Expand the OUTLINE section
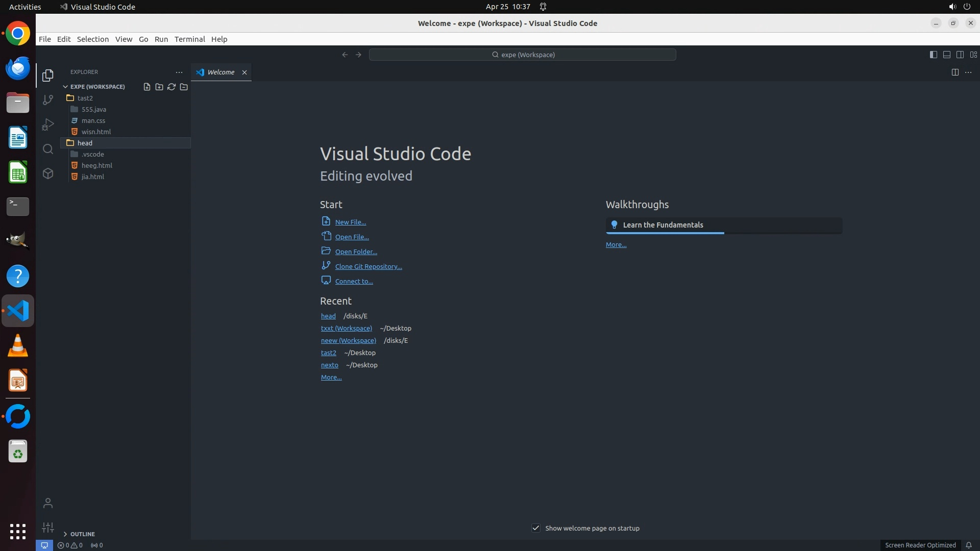 point(82,534)
